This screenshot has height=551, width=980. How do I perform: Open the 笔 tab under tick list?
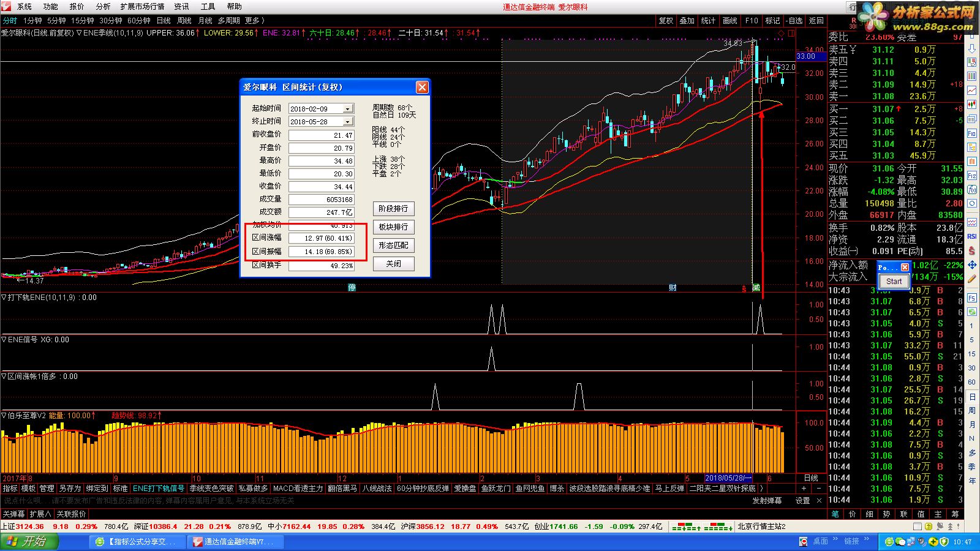835,514
